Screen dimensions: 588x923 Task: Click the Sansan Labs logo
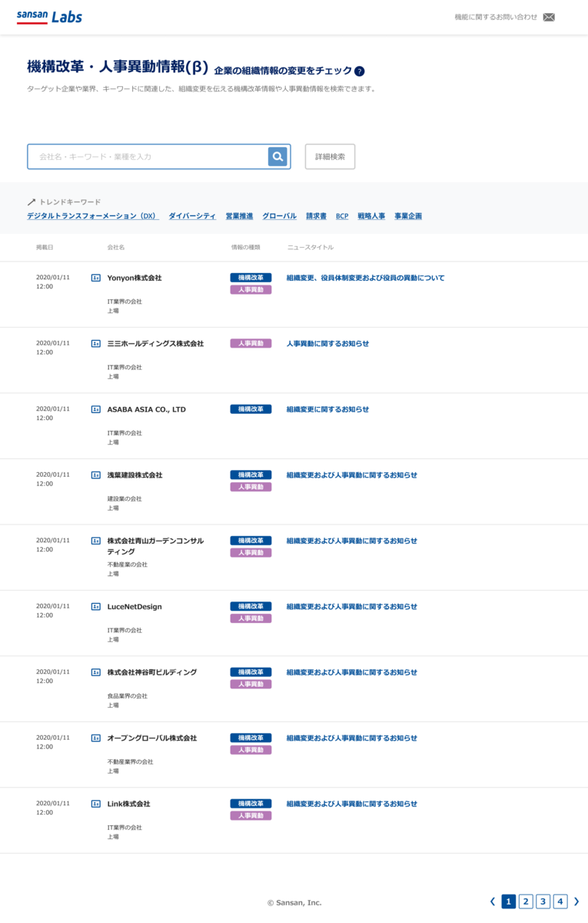coord(49,17)
